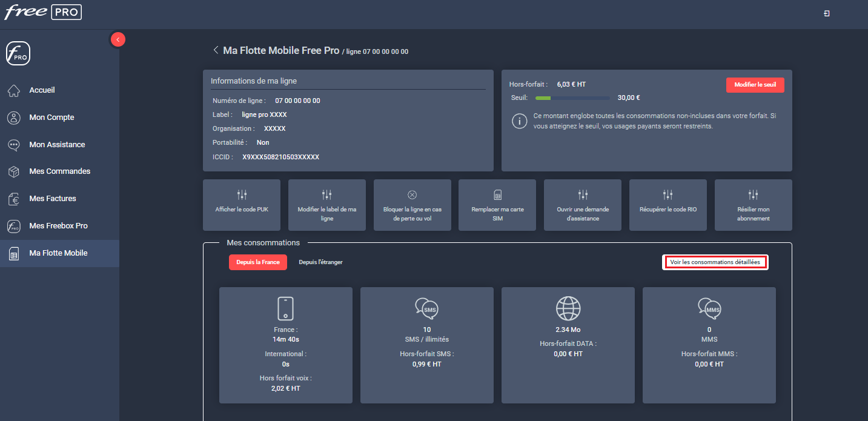The image size is (868, 421).
Task: Click sliders icon on Résilier mon abonnement
Action: [754, 194]
